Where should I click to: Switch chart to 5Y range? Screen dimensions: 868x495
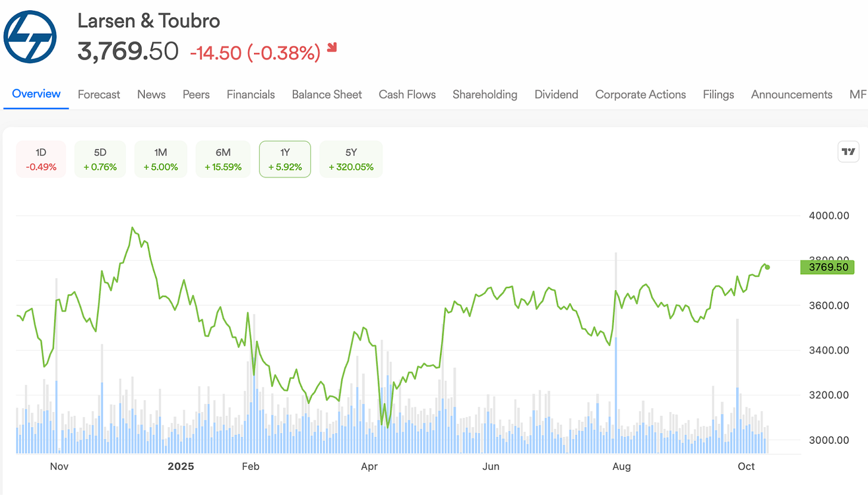pos(351,159)
